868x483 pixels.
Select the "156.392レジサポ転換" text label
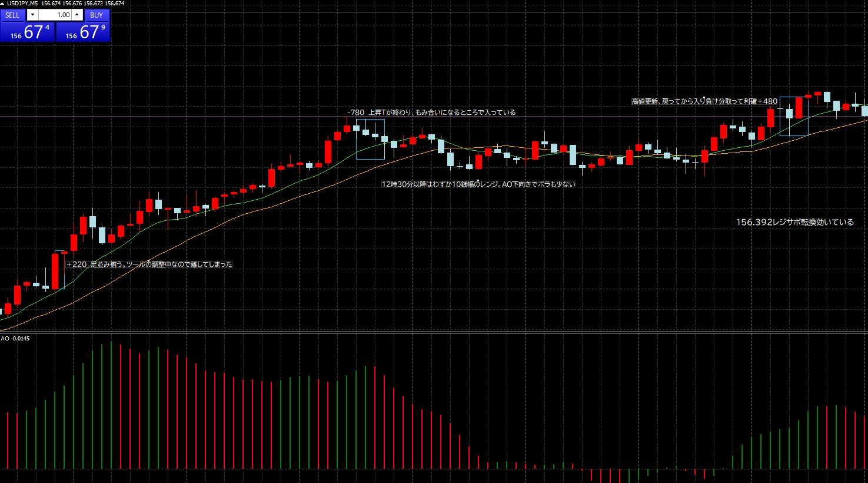click(x=794, y=222)
